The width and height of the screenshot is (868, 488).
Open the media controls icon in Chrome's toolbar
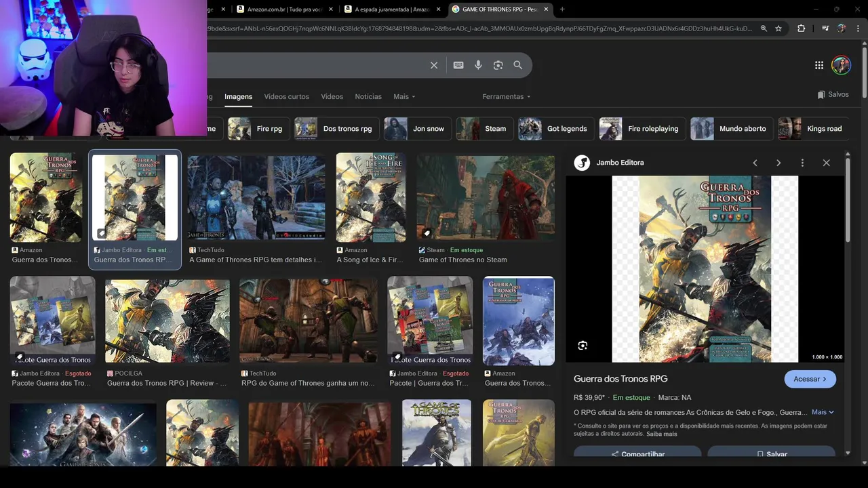pos(825,28)
